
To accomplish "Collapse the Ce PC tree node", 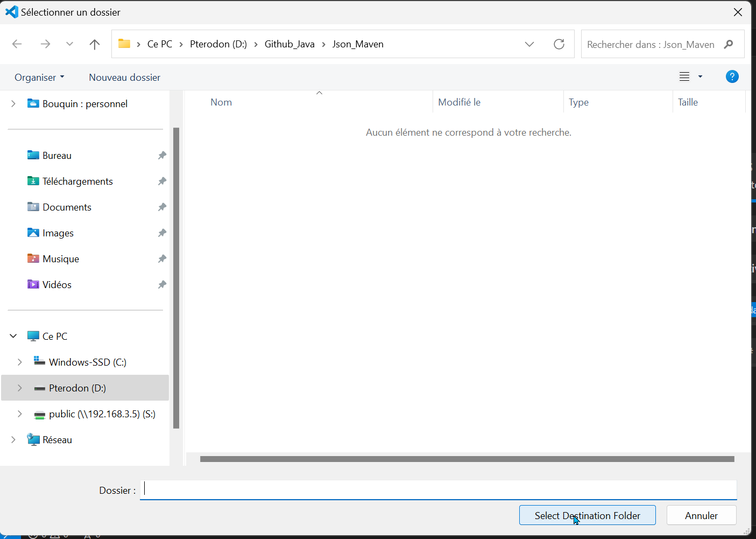I will (x=13, y=337).
